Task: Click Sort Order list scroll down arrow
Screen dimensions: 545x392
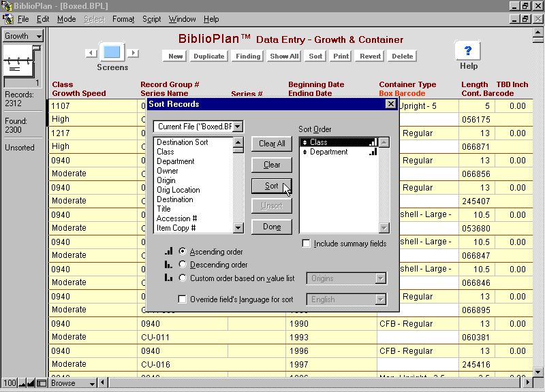Action: click(x=384, y=228)
